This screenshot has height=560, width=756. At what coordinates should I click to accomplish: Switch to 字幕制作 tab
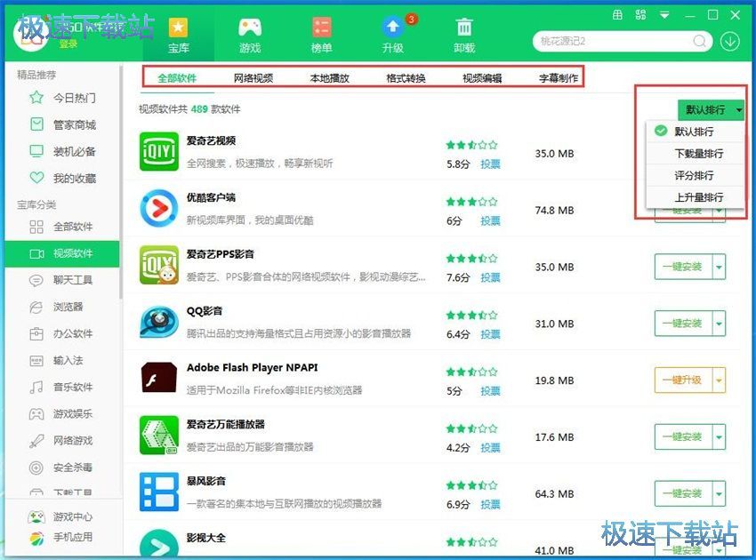[559, 78]
